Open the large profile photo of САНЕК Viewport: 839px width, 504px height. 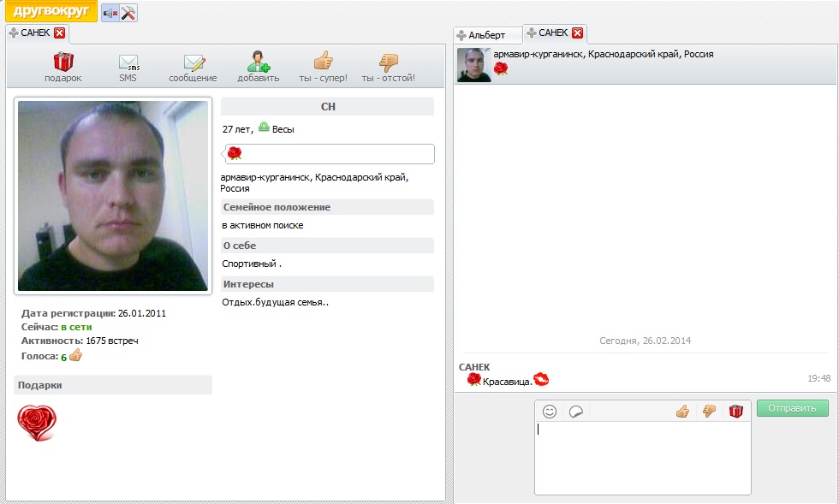(113, 196)
